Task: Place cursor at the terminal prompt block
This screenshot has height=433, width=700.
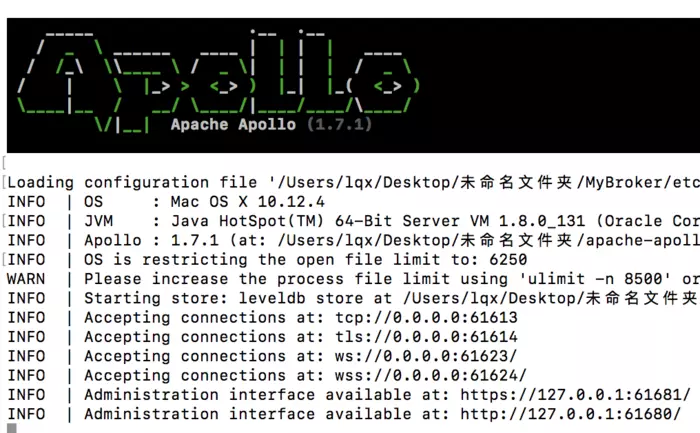Action: tap(12, 429)
